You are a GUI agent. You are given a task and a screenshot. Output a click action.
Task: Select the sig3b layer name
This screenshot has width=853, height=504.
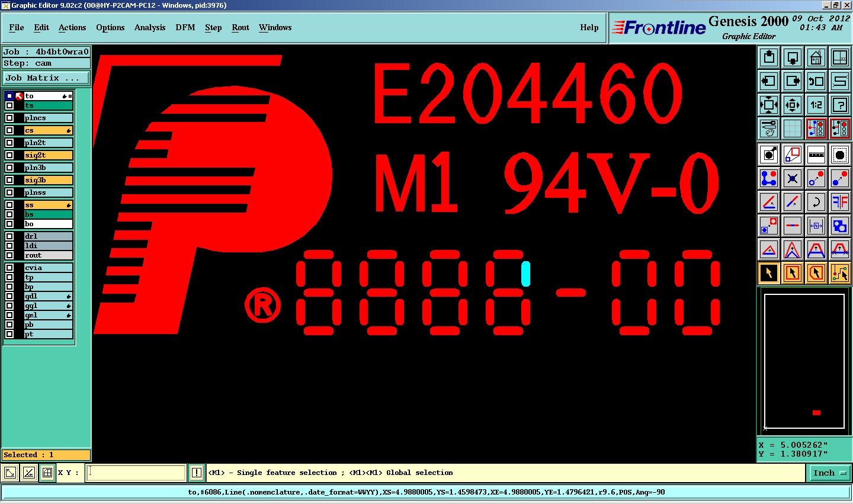coord(49,180)
